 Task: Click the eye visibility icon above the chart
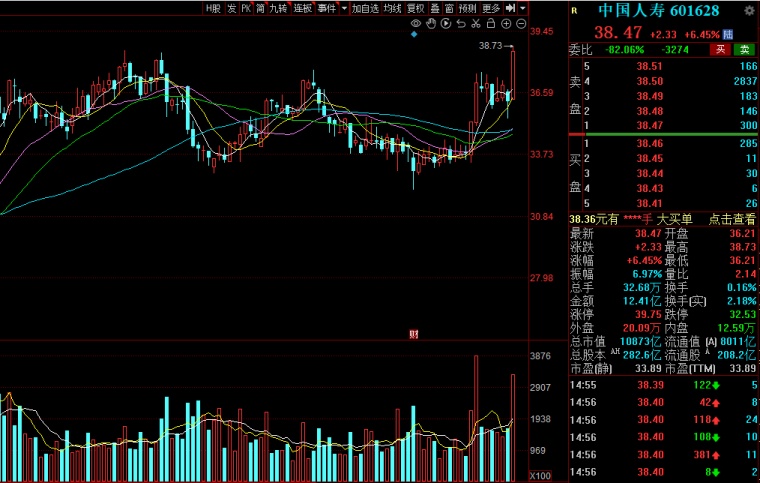(416, 23)
